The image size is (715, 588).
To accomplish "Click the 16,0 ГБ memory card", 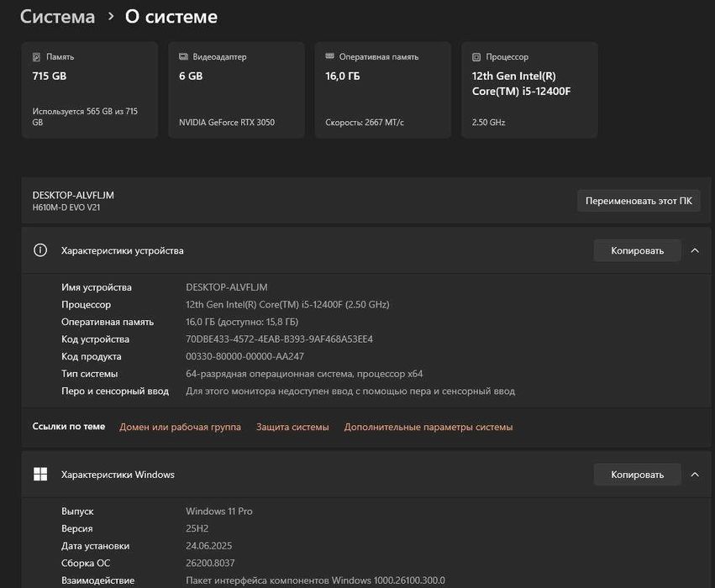I will point(382,90).
